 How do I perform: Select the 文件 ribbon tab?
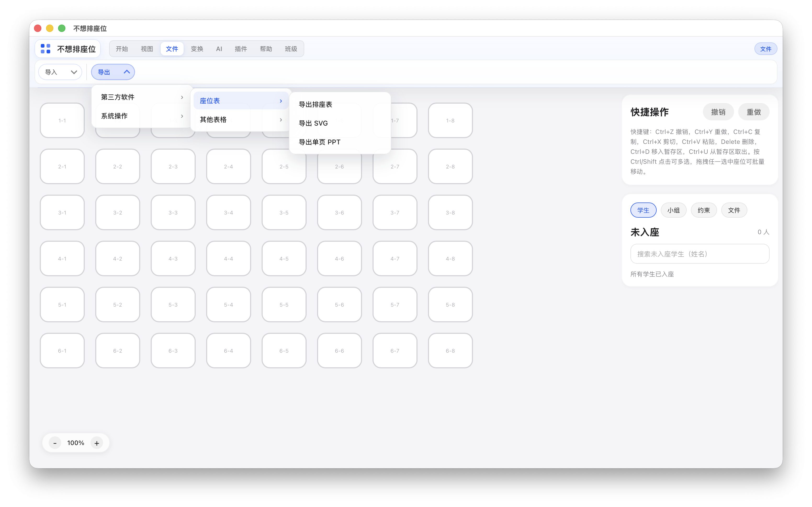(172, 49)
